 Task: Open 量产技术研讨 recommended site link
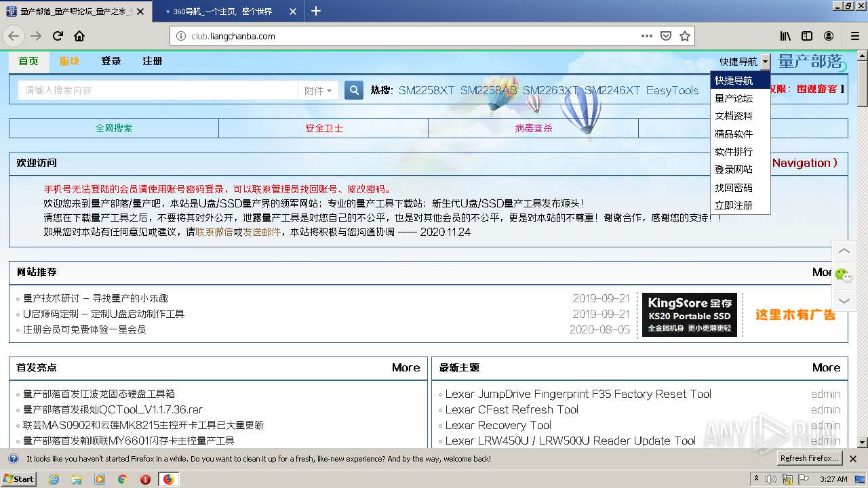tap(96, 298)
